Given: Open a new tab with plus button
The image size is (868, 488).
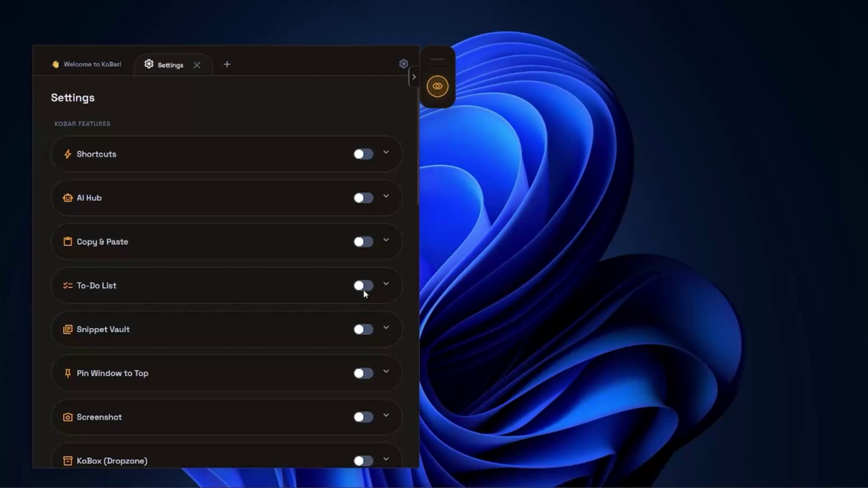Looking at the screenshot, I should [227, 65].
